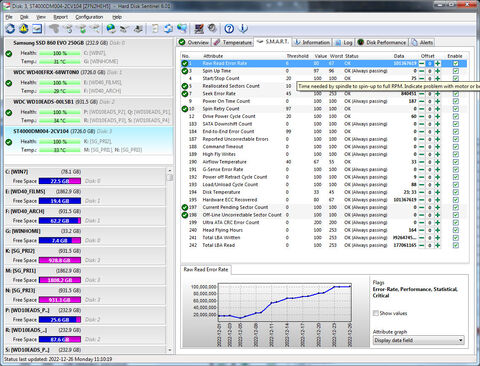Click the yellow warning triangle toolbar icon
480x366 pixels.
click(x=24, y=29)
